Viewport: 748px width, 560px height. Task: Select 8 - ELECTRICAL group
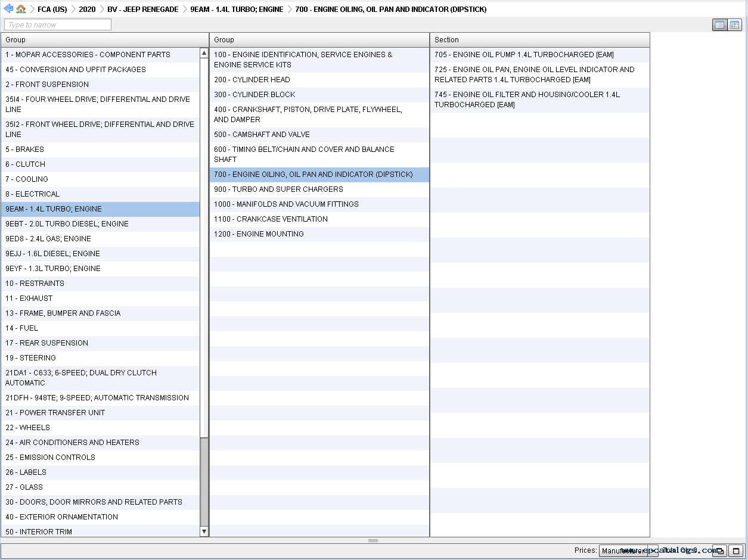pos(100,194)
